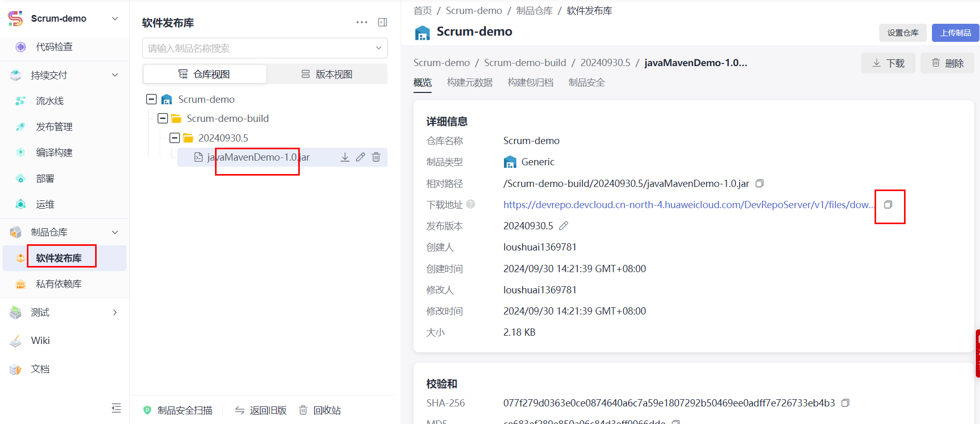The image size is (980, 424).
Task: Click creator name loushuai1369781 beside 创建人
Action: point(540,247)
